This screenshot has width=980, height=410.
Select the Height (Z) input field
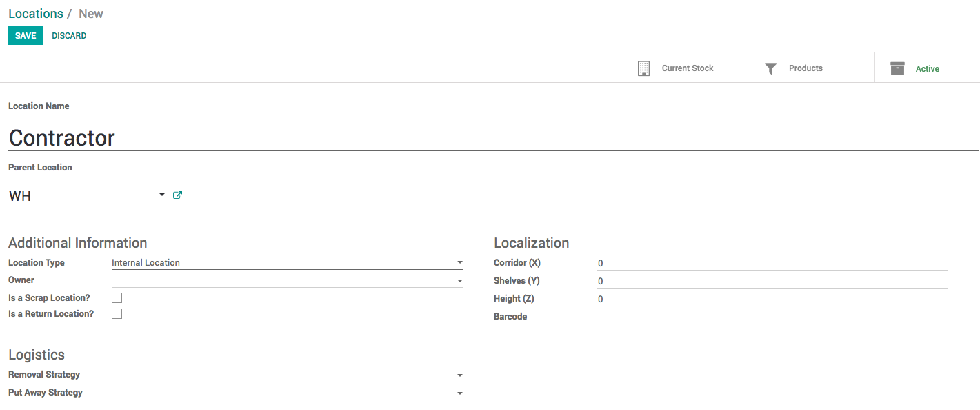pyautogui.click(x=772, y=300)
